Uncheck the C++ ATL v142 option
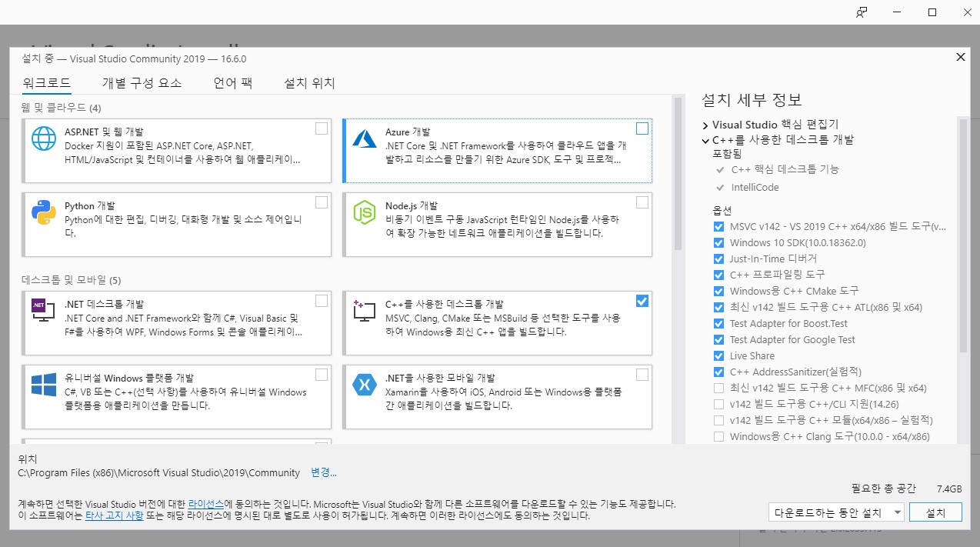Viewport: 980px width, 547px height. (x=718, y=307)
